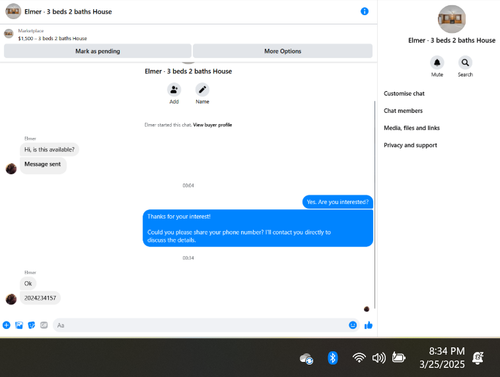Open the notification center bell

478,358
